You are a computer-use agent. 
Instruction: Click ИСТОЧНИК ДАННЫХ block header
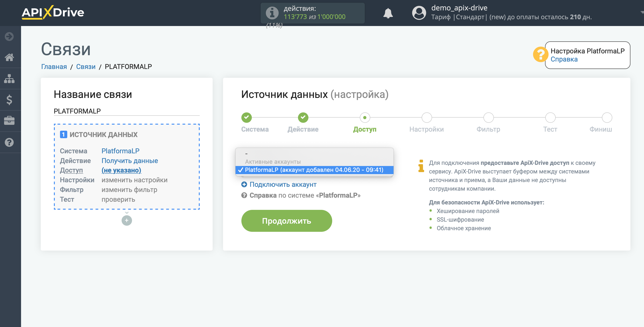(103, 135)
